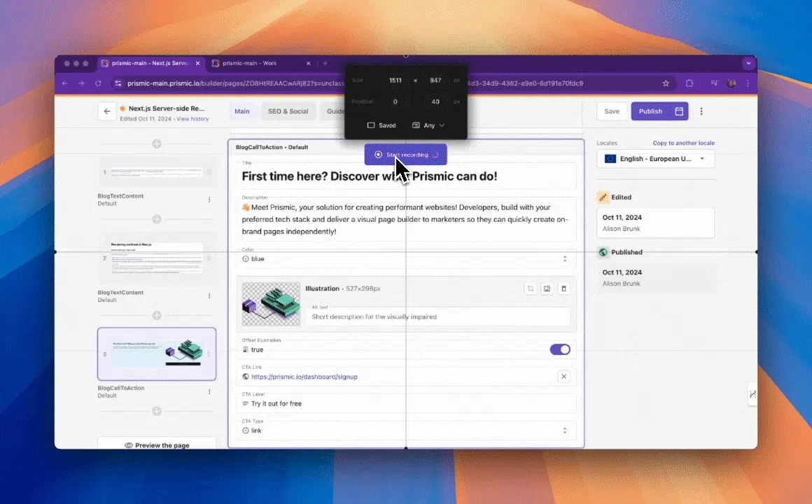Open the schedule calendar icon next to Publish

click(679, 111)
